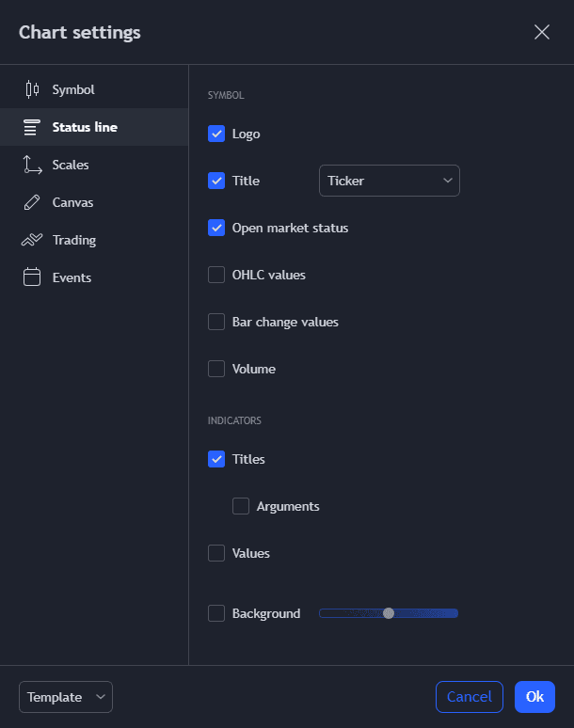The height and width of the screenshot is (728, 574).
Task: Click the Scales axis icon
Action: pos(32,165)
